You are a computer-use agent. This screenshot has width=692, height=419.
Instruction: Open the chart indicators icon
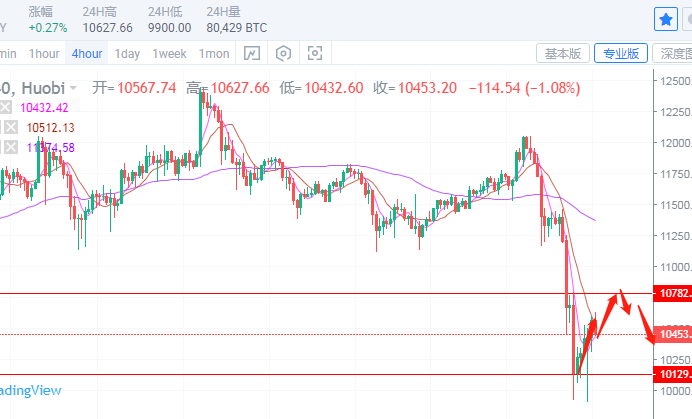[252, 53]
